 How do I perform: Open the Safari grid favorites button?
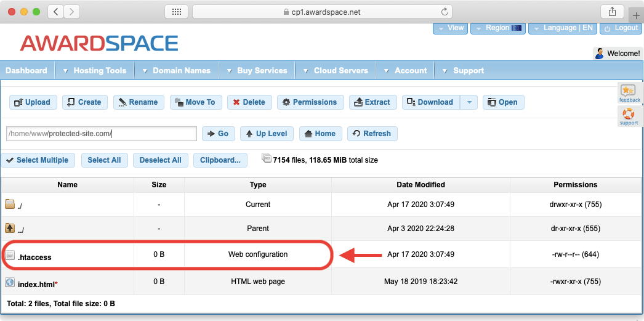pyautogui.click(x=177, y=12)
